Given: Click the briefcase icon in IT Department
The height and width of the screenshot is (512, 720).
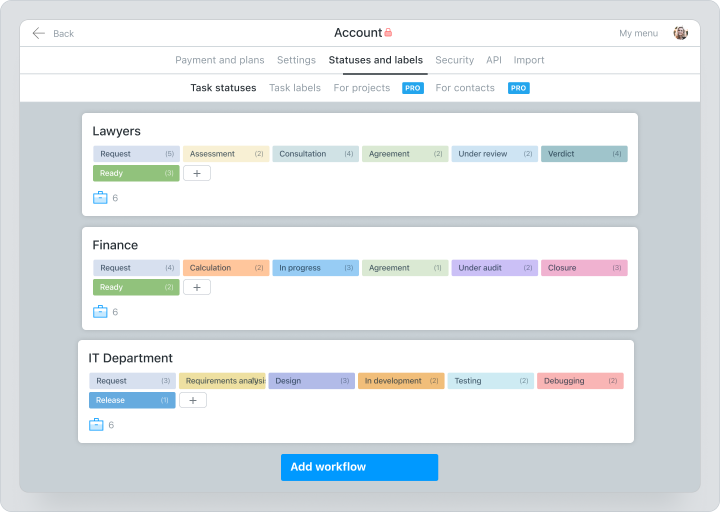Looking at the screenshot, I should pyautogui.click(x=96, y=425).
